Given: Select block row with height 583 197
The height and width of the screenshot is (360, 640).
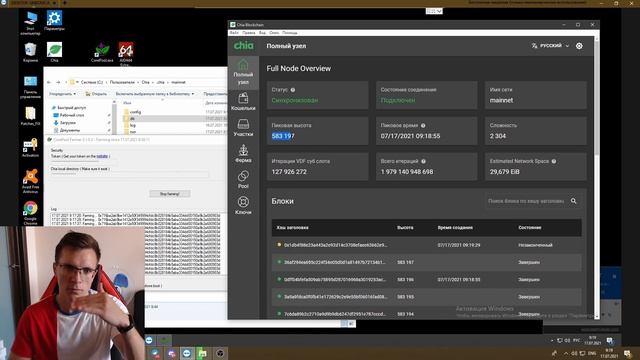Looking at the screenshot, I should point(427,262).
